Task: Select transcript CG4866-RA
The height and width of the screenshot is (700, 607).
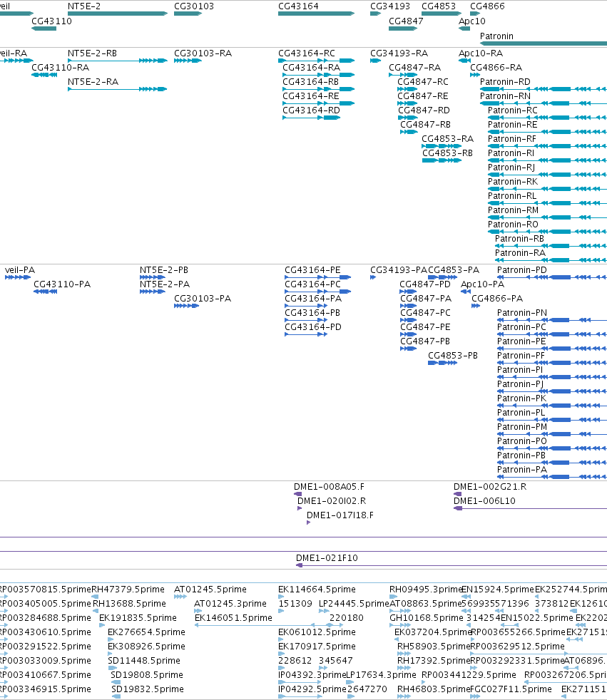Action: pyautogui.click(x=475, y=75)
